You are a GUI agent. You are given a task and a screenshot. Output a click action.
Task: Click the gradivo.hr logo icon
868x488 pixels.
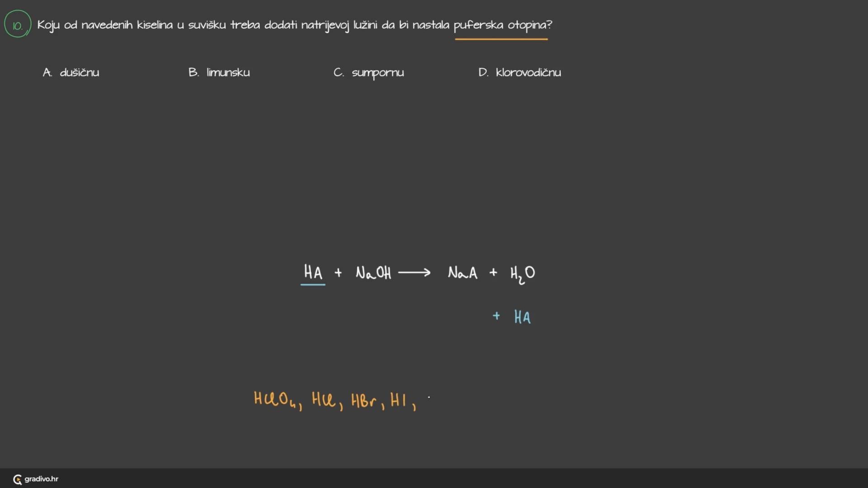click(x=18, y=479)
